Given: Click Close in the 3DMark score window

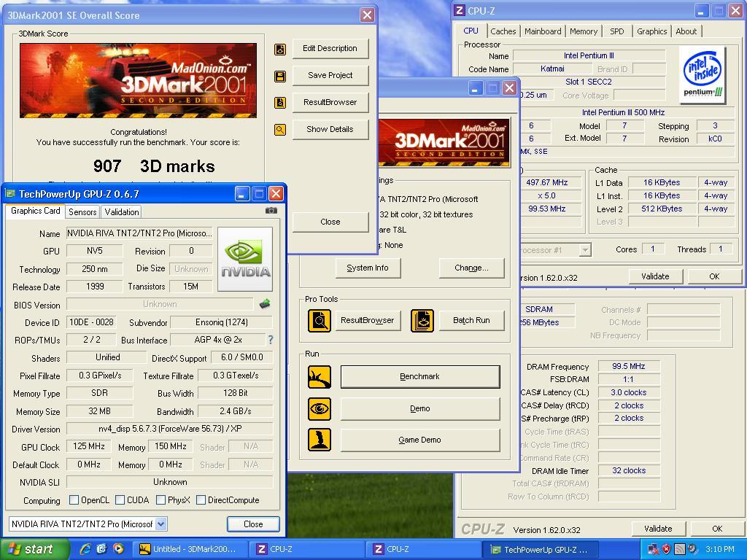Looking at the screenshot, I should pos(330,222).
